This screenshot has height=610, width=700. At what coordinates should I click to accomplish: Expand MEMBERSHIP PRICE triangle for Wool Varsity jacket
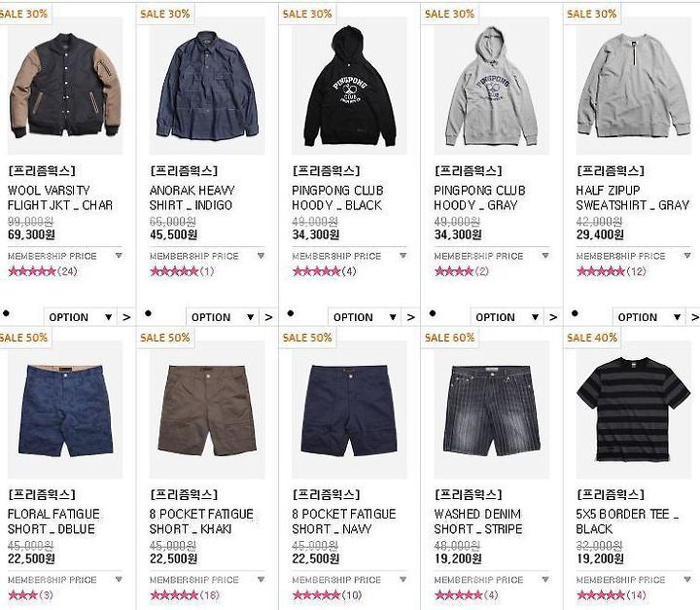tap(119, 256)
